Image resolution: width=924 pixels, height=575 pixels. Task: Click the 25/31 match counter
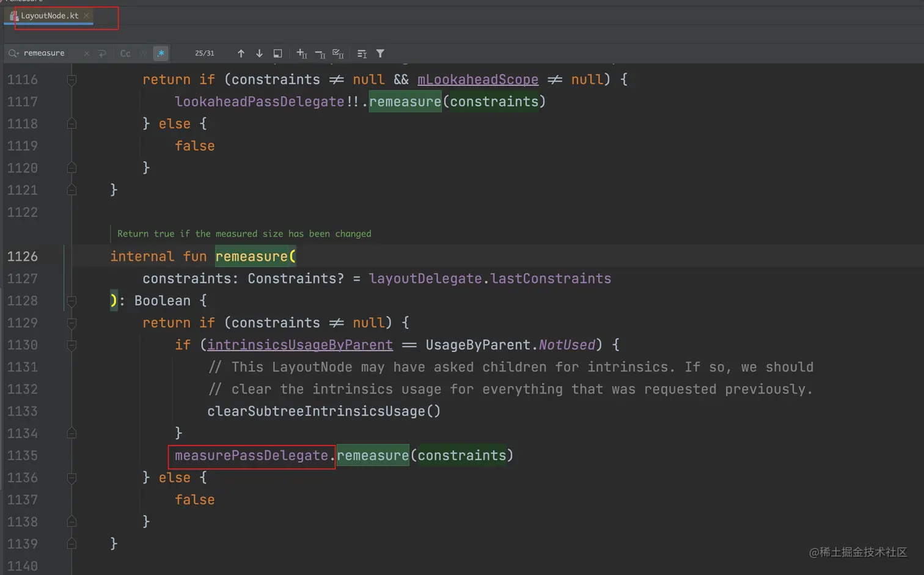(x=205, y=53)
